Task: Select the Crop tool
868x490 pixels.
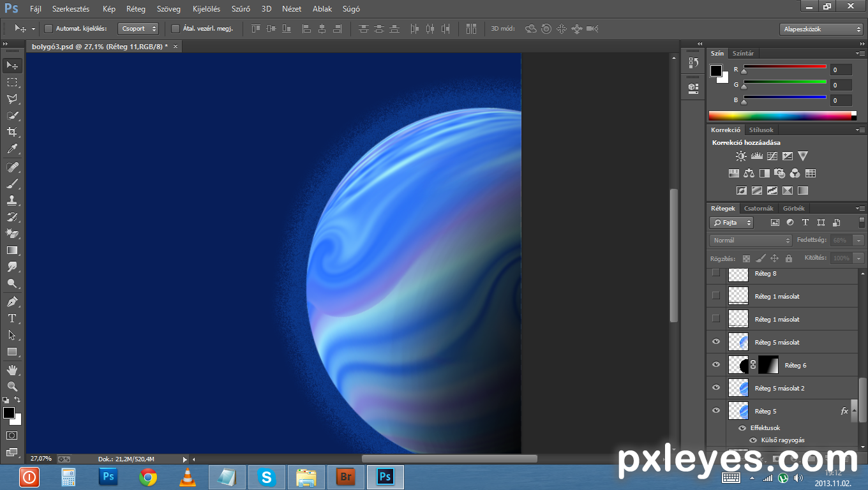Action: click(x=12, y=132)
